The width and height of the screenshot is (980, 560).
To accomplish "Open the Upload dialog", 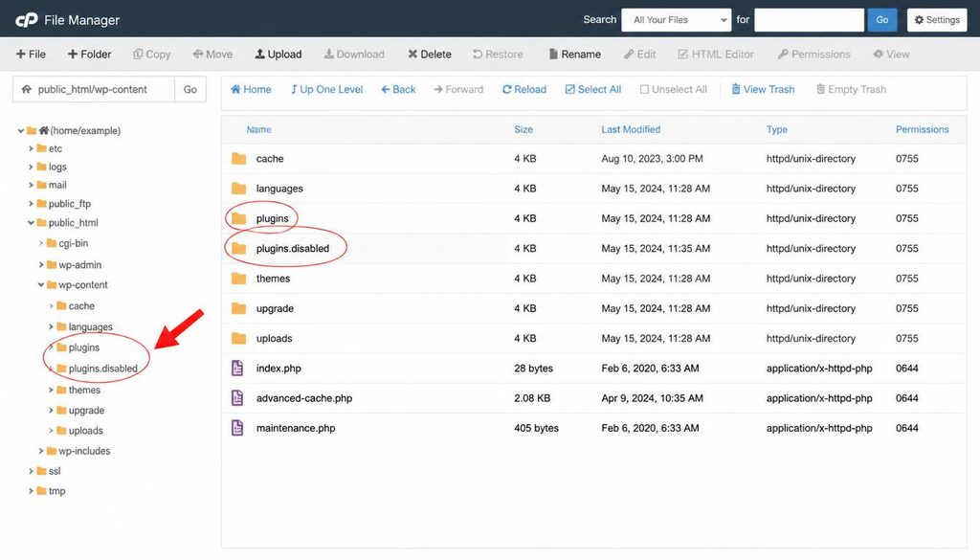I will [x=278, y=55].
